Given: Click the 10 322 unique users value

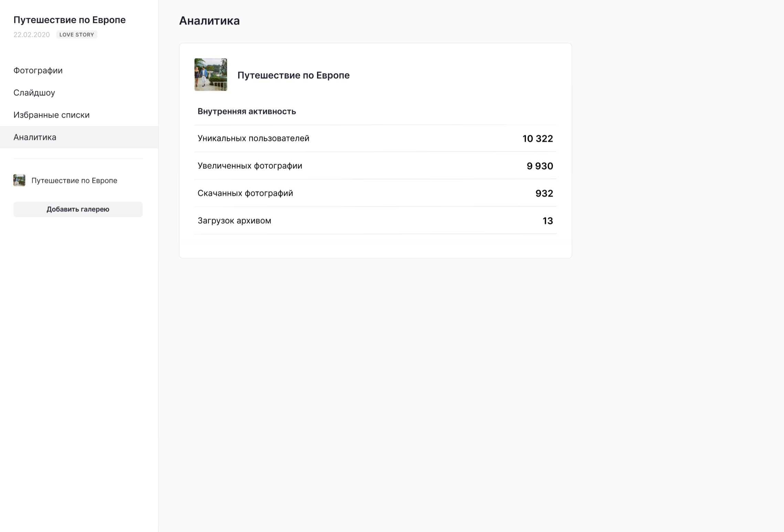Looking at the screenshot, I should tap(538, 139).
